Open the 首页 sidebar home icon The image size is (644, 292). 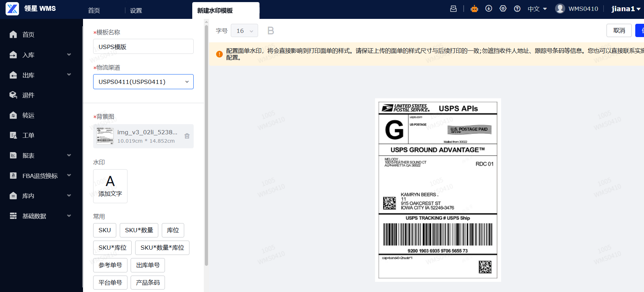point(13,34)
